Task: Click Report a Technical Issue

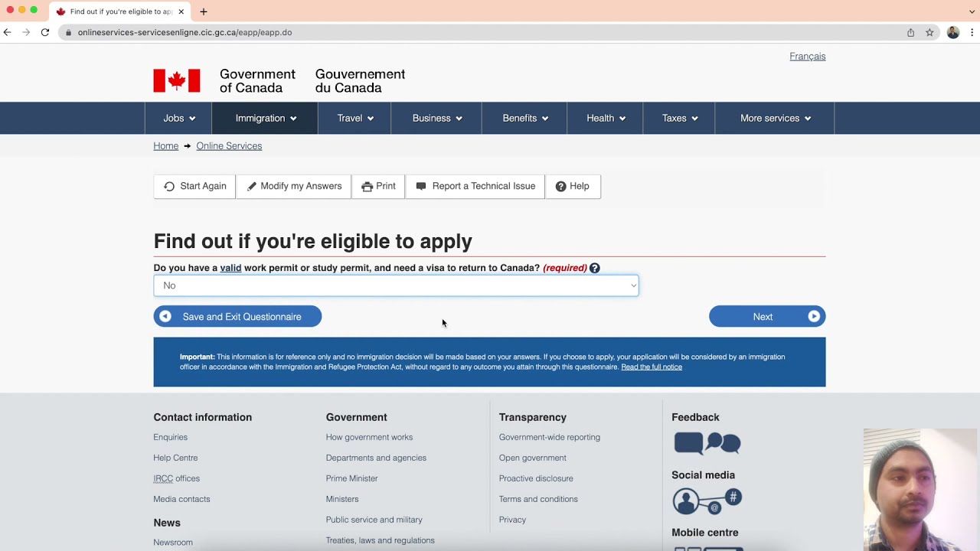Action: coord(475,186)
